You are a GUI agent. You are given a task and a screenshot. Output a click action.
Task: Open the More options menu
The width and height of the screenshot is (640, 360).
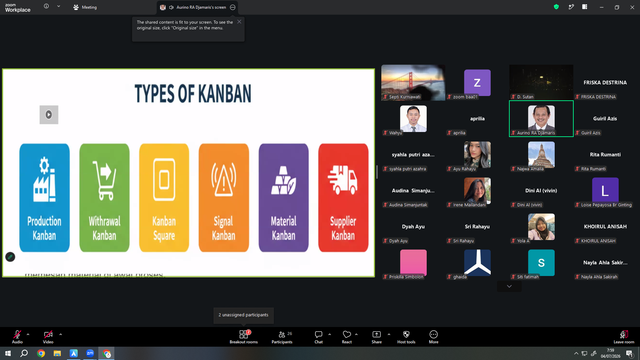tap(433, 337)
